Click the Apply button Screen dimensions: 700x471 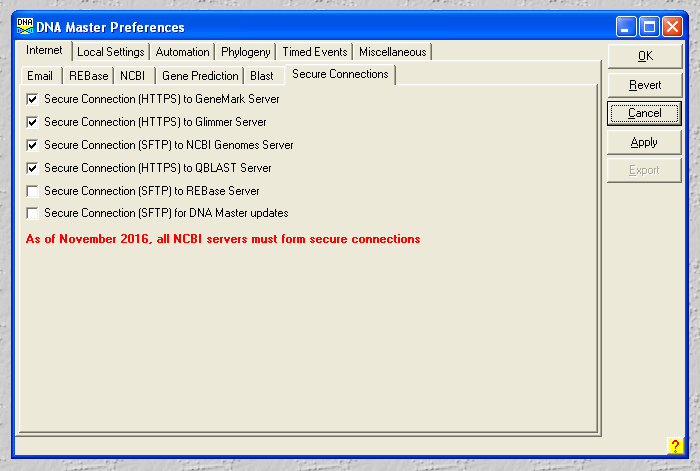tap(644, 142)
